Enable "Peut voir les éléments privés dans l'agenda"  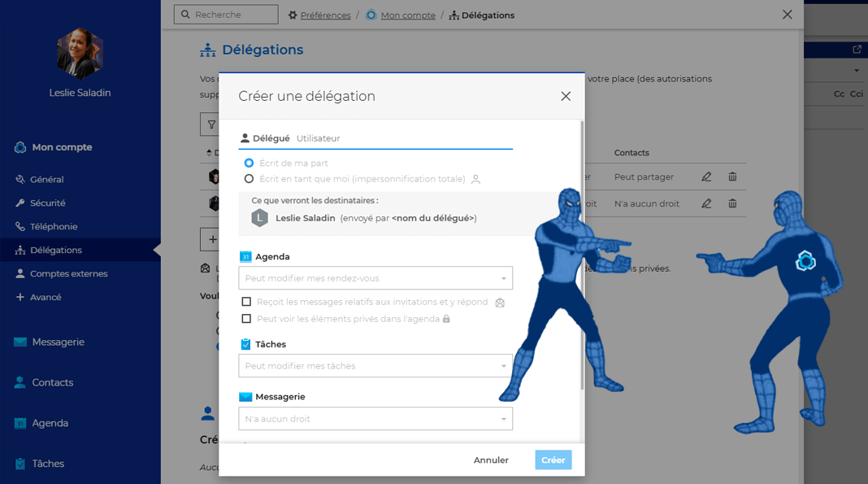coord(247,317)
